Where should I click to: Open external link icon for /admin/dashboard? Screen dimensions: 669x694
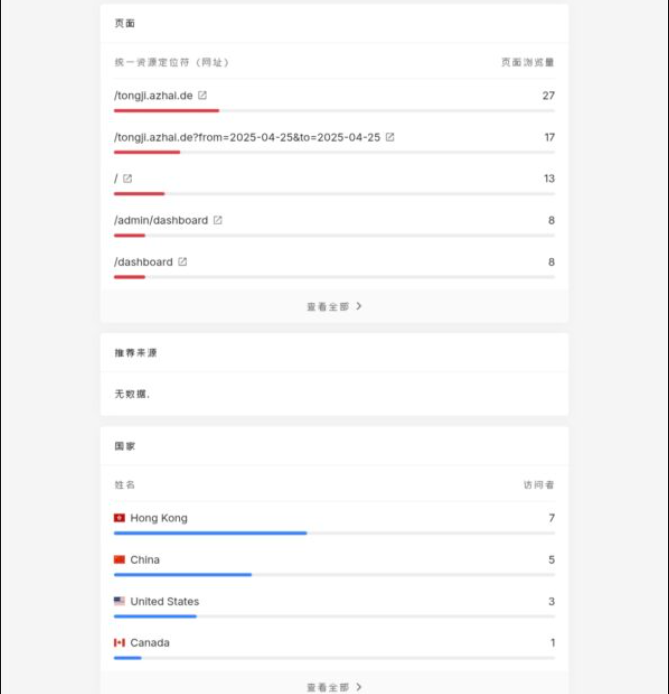click(218, 220)
